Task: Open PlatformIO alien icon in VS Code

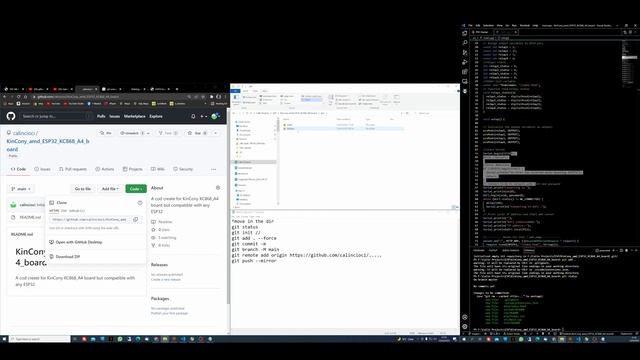Action: 465,91
